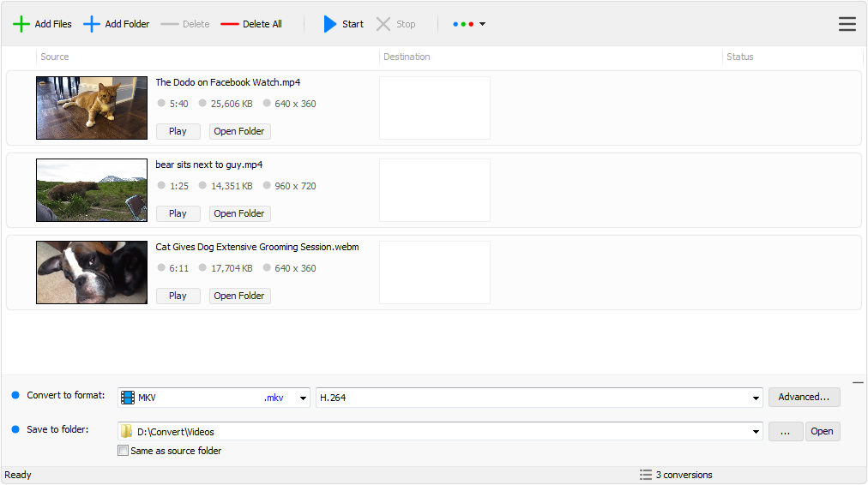Open Advanced format settings
This screenshot has height=485, width=868.
804,397
